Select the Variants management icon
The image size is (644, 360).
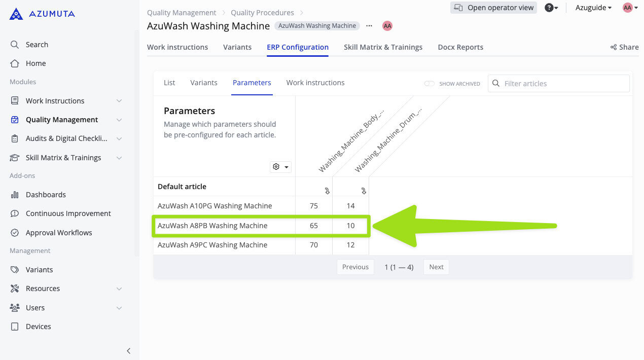15,269
